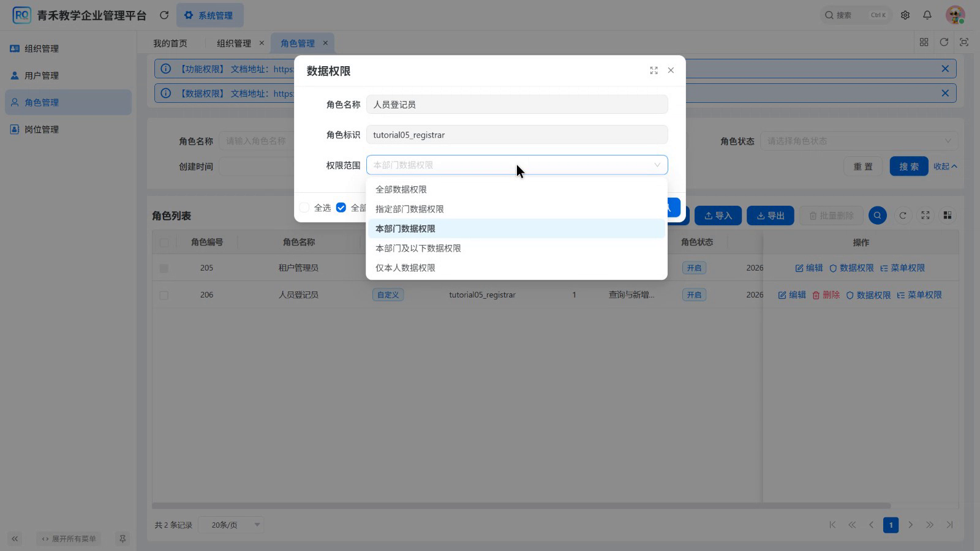980x551 pixels.
Task: Toggle table fullscreen icon
Action: (925, 216)
